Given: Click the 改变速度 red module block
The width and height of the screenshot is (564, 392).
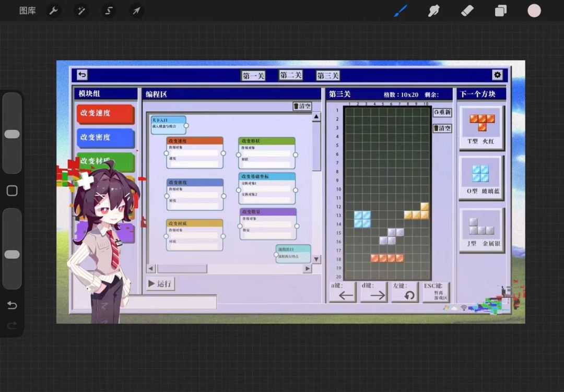Looking at the screenshot, I should pyautogui.click(x=105, y=113).
